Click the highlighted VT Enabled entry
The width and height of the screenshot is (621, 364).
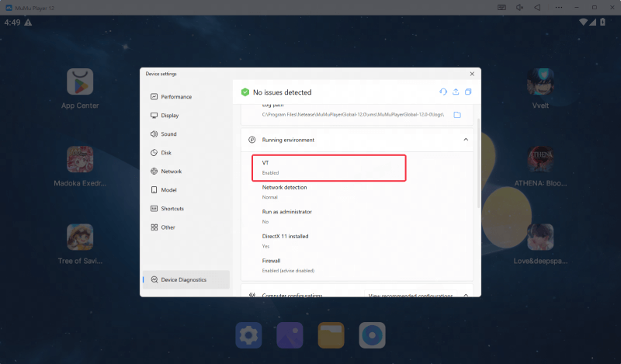tap(328, 168)
